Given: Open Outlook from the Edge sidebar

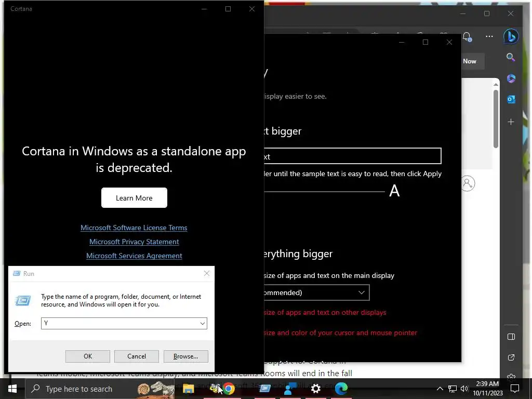Looking at the screenshot, I should click(x=511, y=99).
